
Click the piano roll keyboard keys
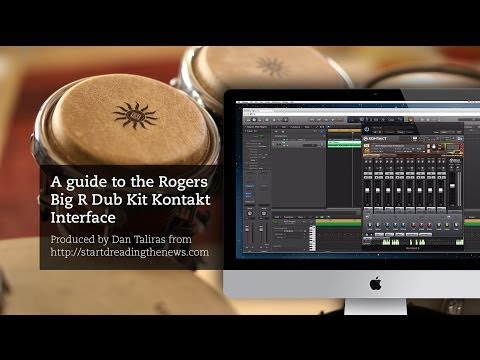click(x=312, y=238)
